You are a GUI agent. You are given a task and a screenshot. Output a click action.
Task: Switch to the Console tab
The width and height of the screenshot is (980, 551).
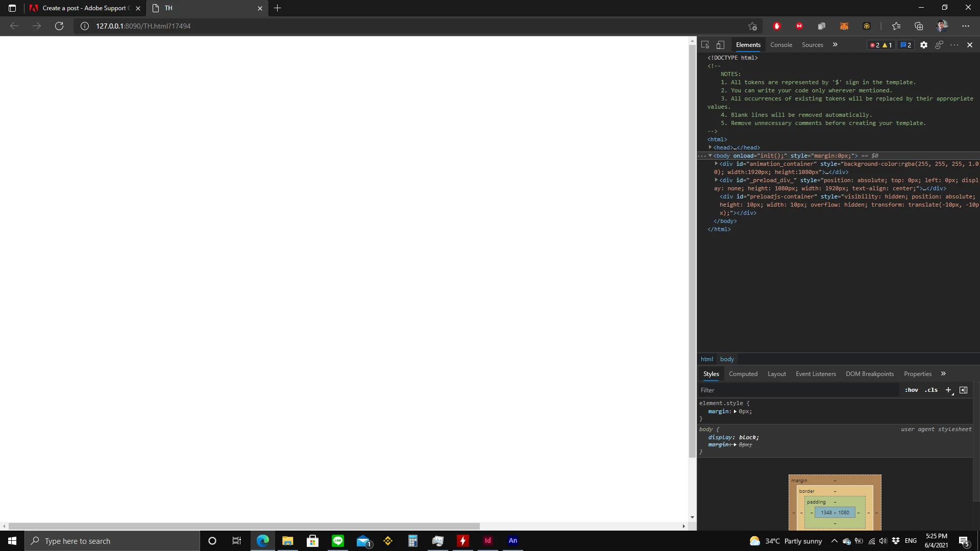(781, 45)
